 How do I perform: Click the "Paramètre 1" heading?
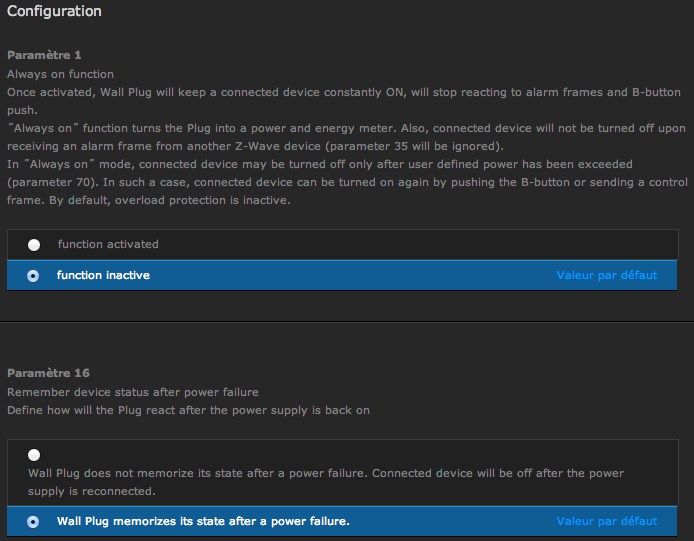coord(44,54)
